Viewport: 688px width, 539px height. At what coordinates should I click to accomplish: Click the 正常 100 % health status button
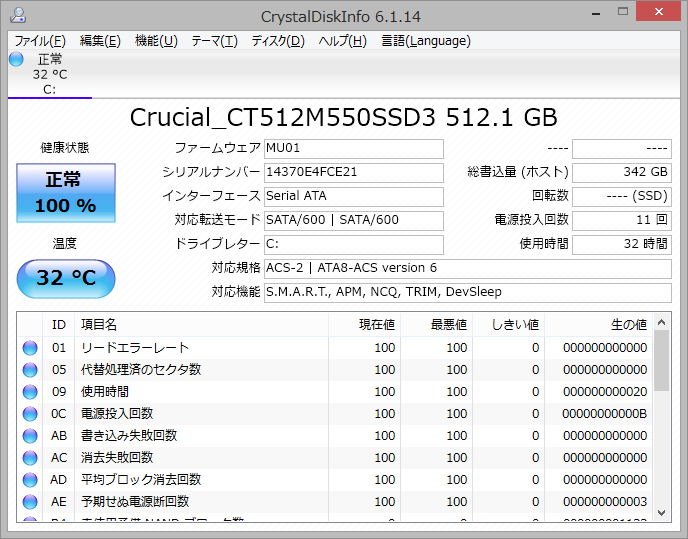click(x=66, y=193)
